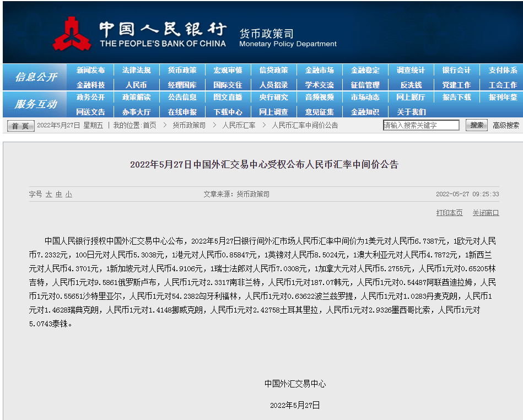Select 网上展厅 menu item
The image size is (523, 420).
411,98
